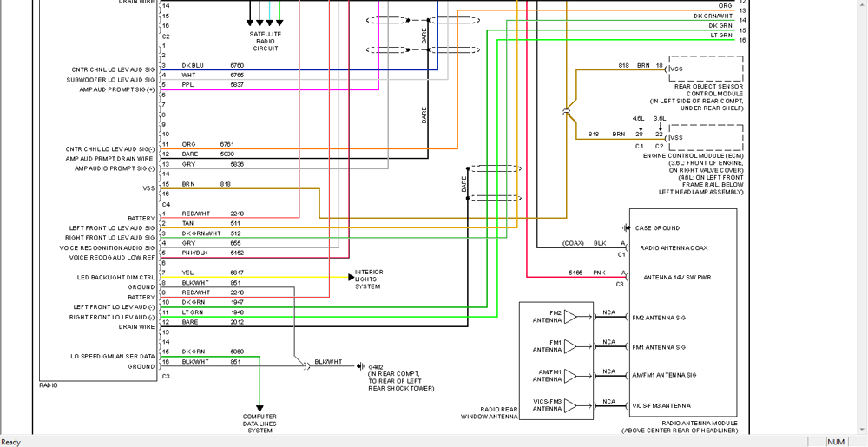Click the 'LED BACKLIGHT DIM CTRL' label
Screen dimensions: 868x447
[115, 277]
